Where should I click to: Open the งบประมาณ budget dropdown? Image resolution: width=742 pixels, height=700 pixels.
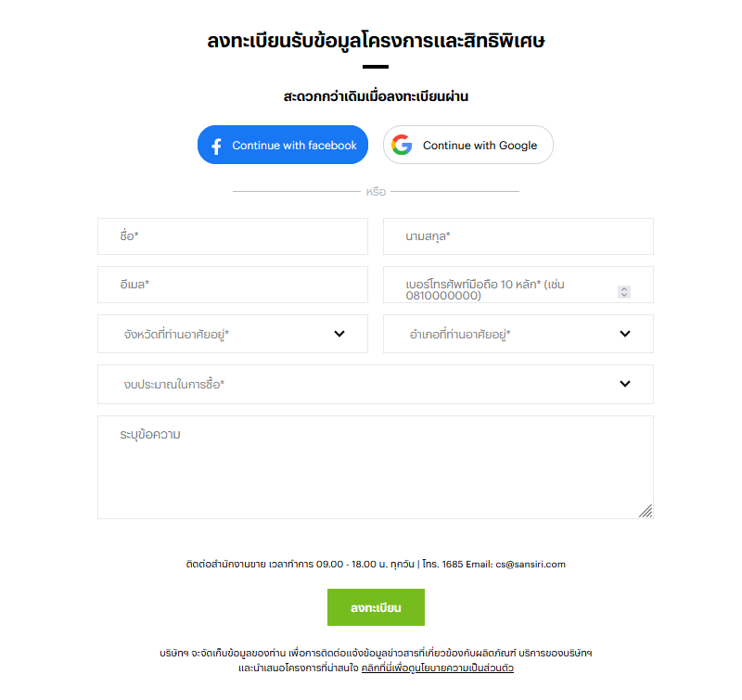[376, 385]
